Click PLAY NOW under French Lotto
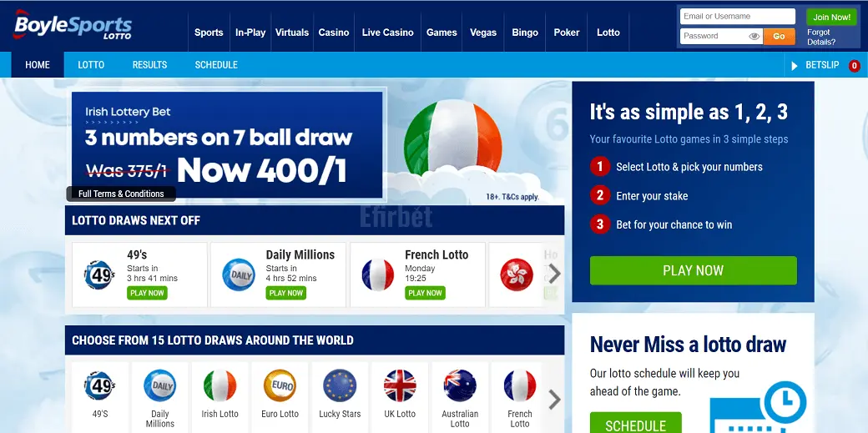 click(x=425, y=293)
